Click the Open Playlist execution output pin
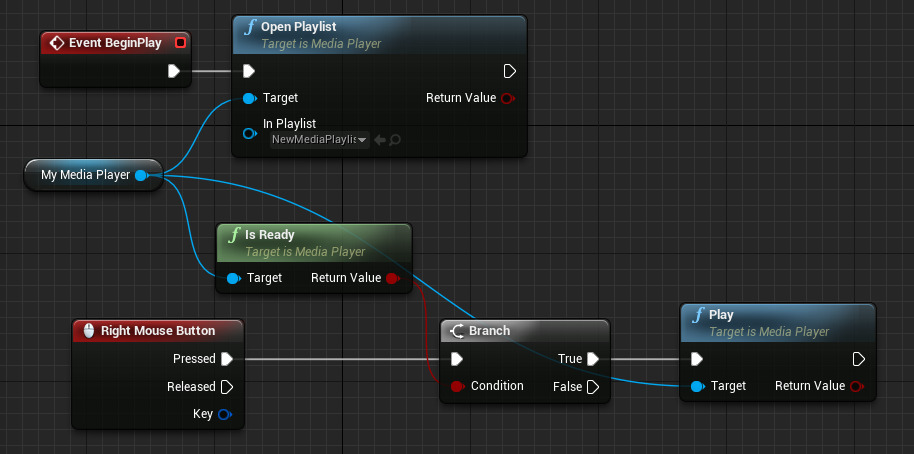 pos(509,71)
